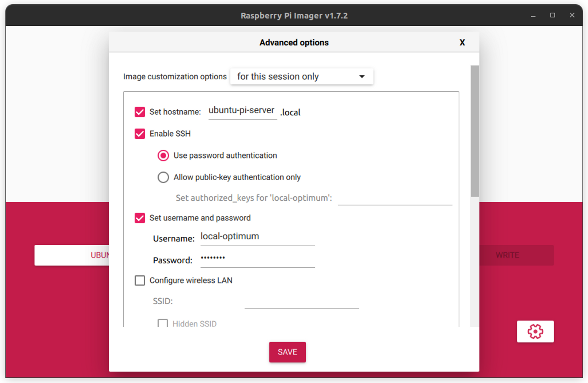The height and width of the screenshot is (383, 588).
Task: Choose Allow public-key authentication only
Action: click(163, 177)
